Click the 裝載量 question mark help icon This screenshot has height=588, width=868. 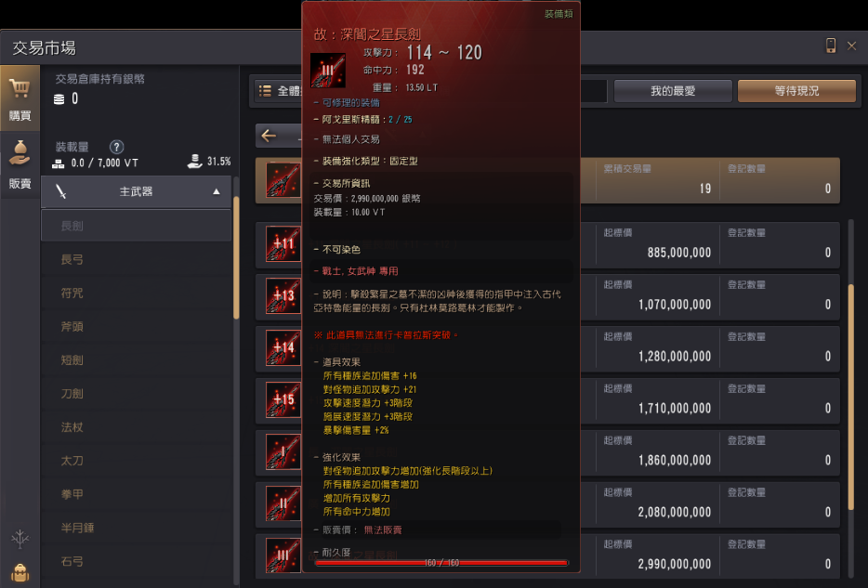click(x=116, y=147)
